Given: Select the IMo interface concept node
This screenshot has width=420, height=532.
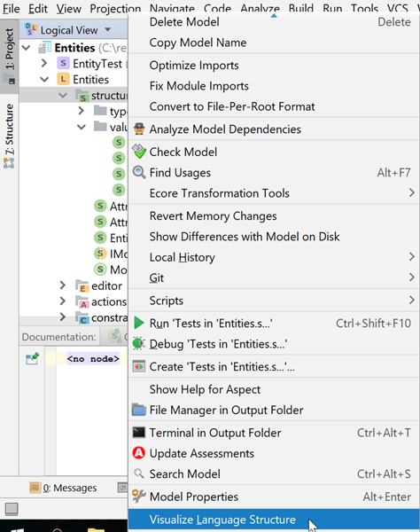Looking at the screenshot, I should pyautogui.click(x=111, y=254).
